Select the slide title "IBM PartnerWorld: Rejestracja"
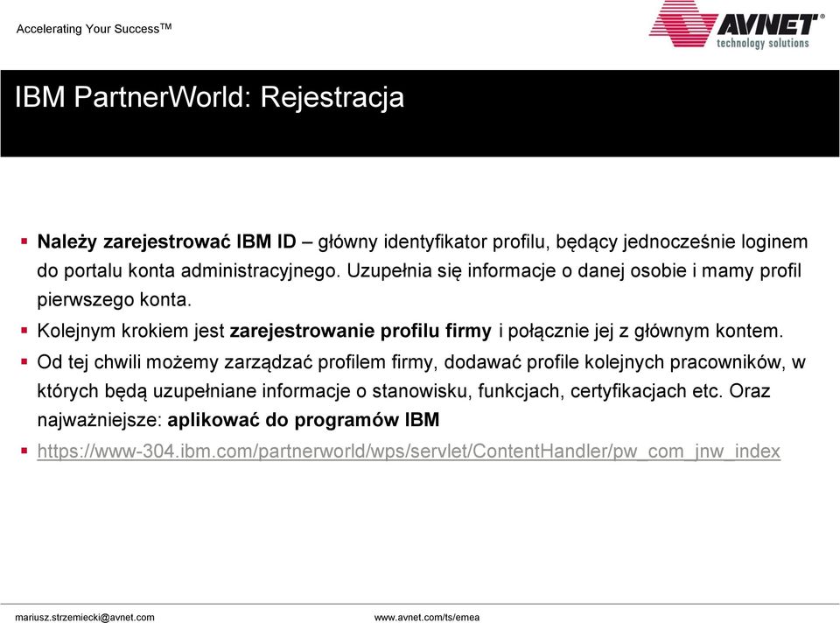This screenshot has height=623, width=840. point(209,97)
